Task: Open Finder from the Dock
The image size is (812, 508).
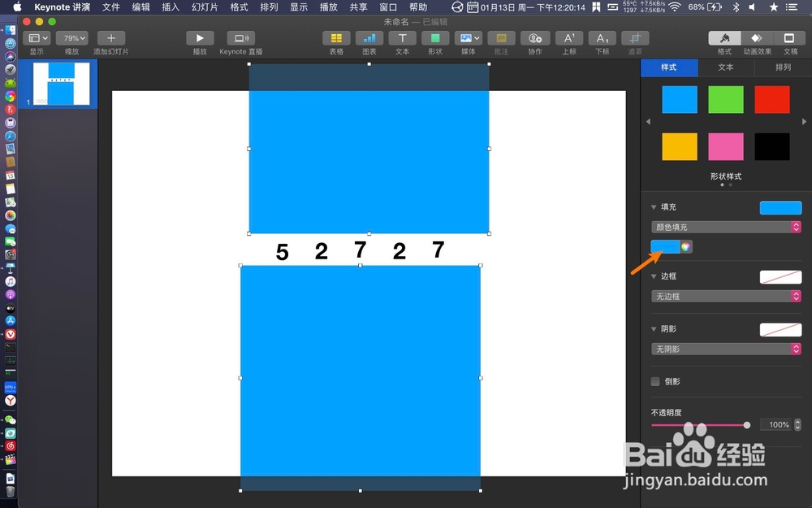Action: pos(11,30)
